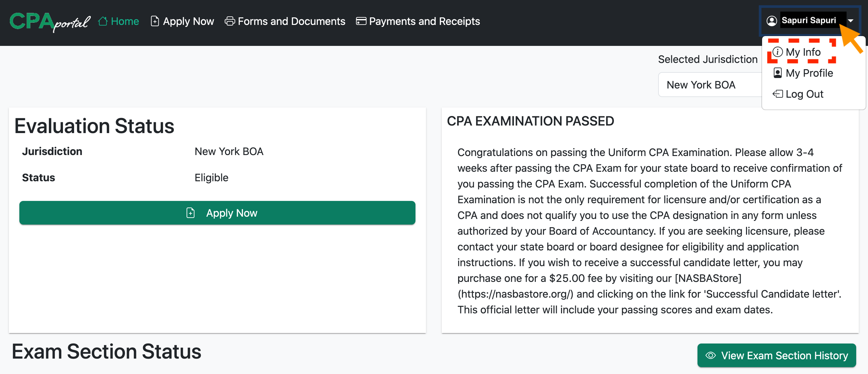Click the Log Out arrow icon
The height and width of the screenshot is (374, 868).
tap(777, 94)
